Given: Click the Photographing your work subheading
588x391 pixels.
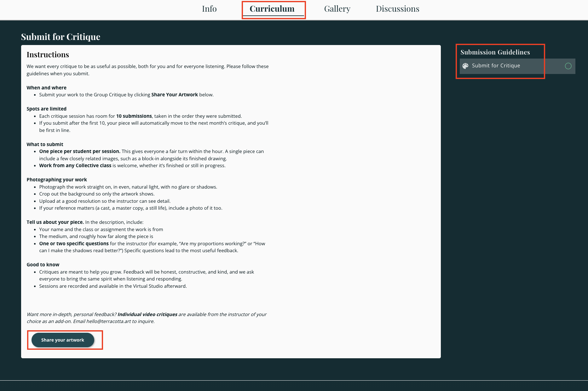Looking at the screenshot, I should [57, 180].
